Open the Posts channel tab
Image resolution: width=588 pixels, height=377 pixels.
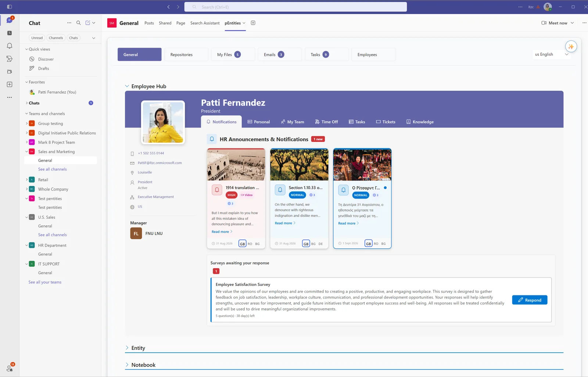click(x=149, y=23)
